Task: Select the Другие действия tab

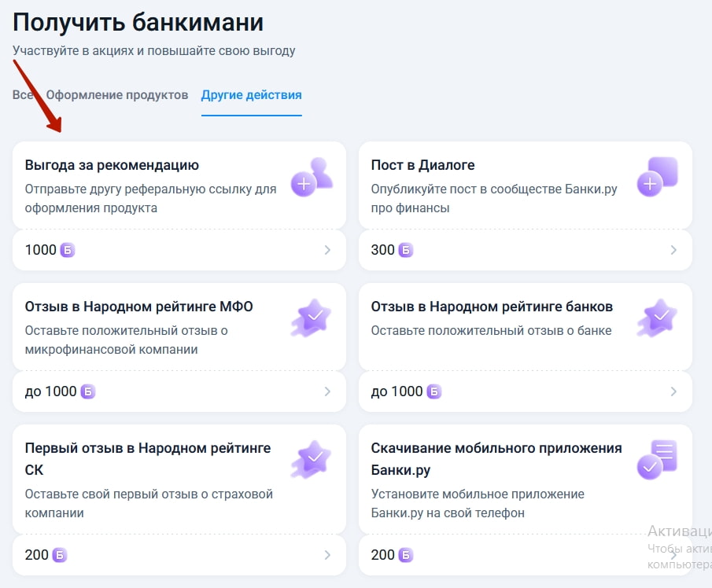Action: coord(252,95)
